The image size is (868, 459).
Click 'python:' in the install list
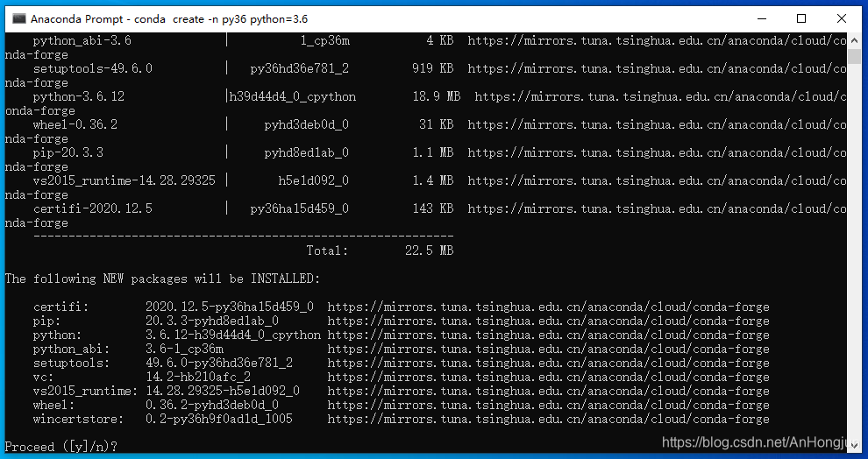click(58, 335)
